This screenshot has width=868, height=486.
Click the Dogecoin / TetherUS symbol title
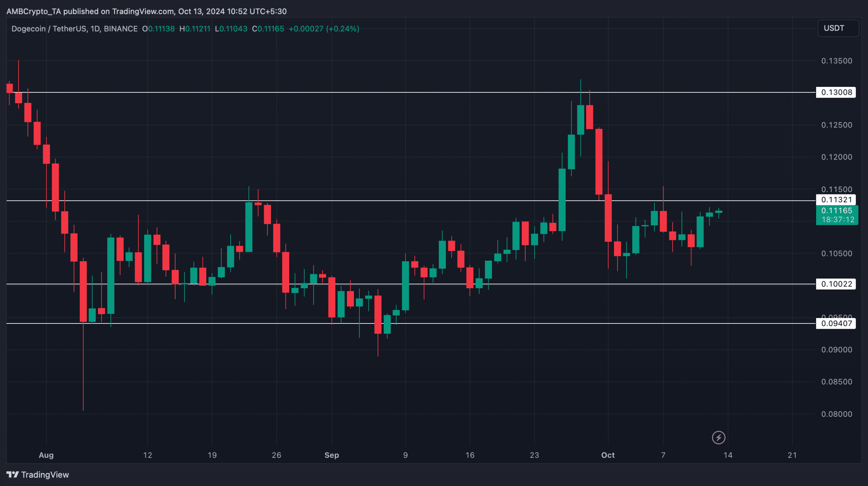point(75,29)
